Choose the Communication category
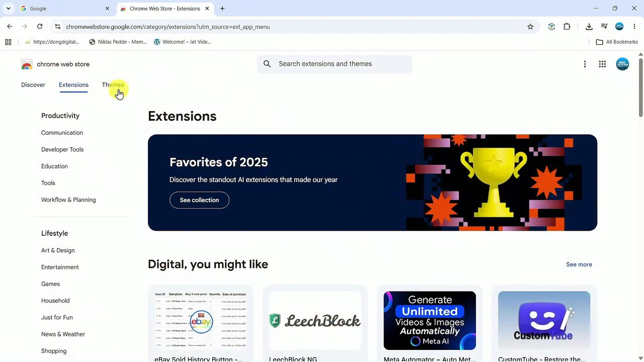 (x=62, y=133)
